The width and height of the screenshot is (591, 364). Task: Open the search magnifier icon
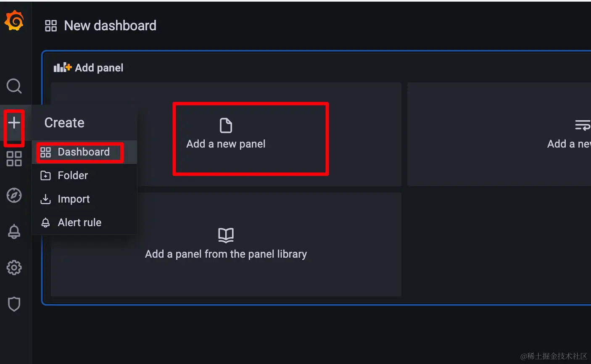tap(14, 86)
